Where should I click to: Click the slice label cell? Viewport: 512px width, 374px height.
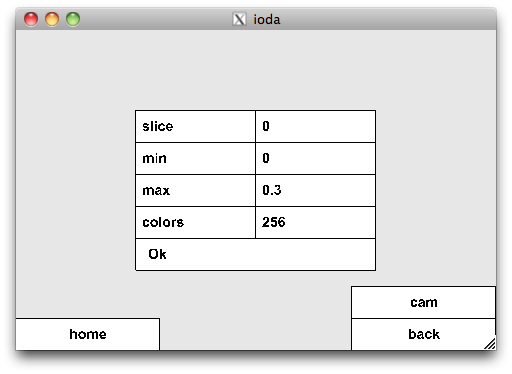195,126
